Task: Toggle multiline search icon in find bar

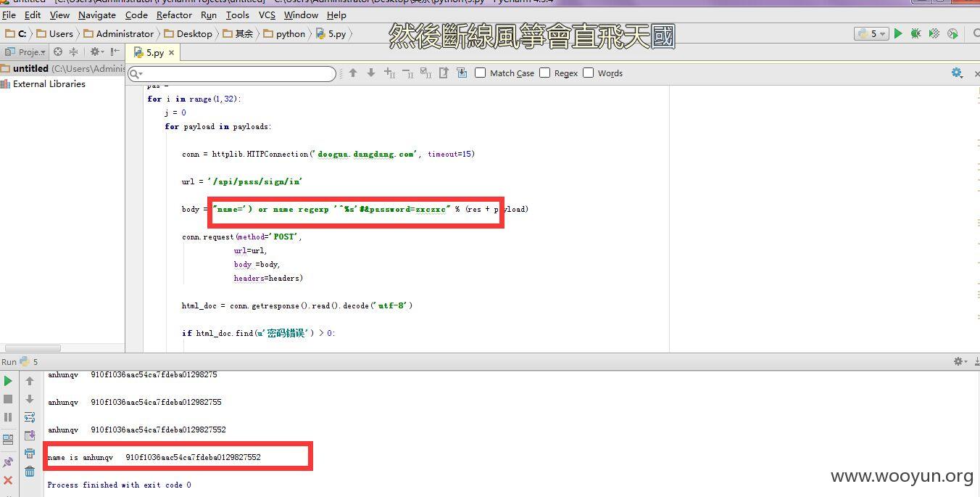Action: [x=462, y=73]
